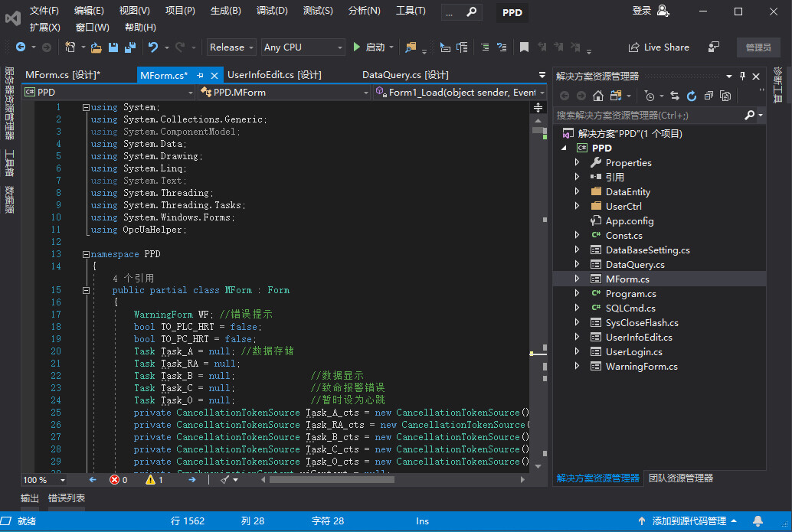Open the 输出 panel tab
The height and width of the screenshot is (532, 792).
pos(29,498)
